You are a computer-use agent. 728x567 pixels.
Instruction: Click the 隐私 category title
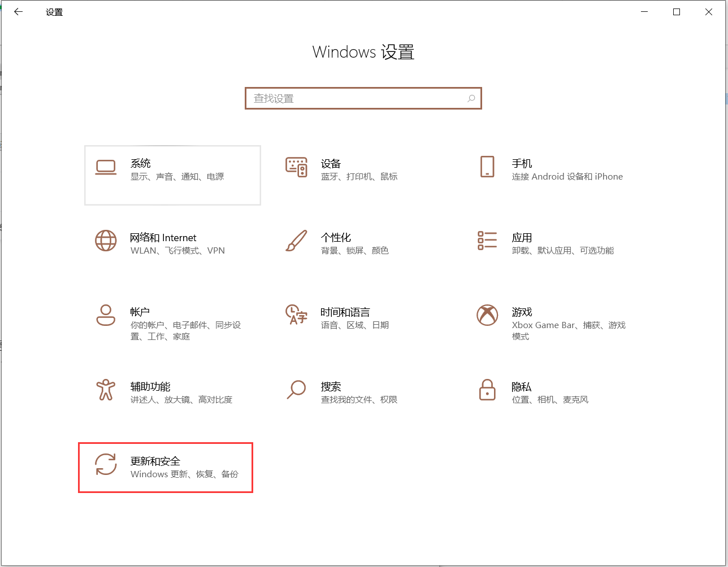[522, 386]
